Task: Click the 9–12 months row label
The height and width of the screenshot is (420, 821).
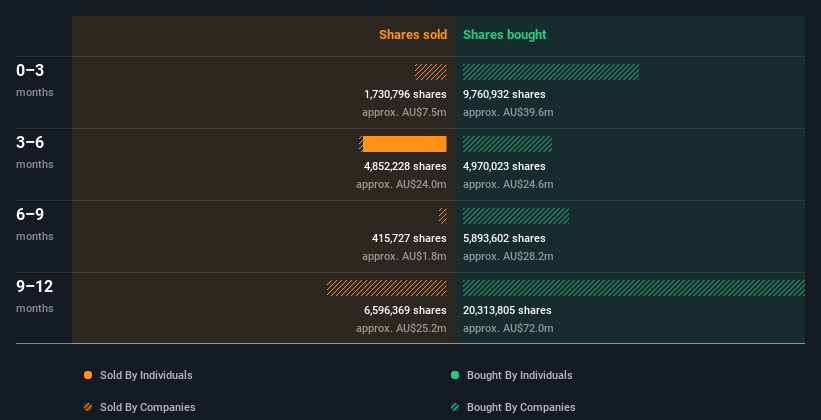Action: 35,296
